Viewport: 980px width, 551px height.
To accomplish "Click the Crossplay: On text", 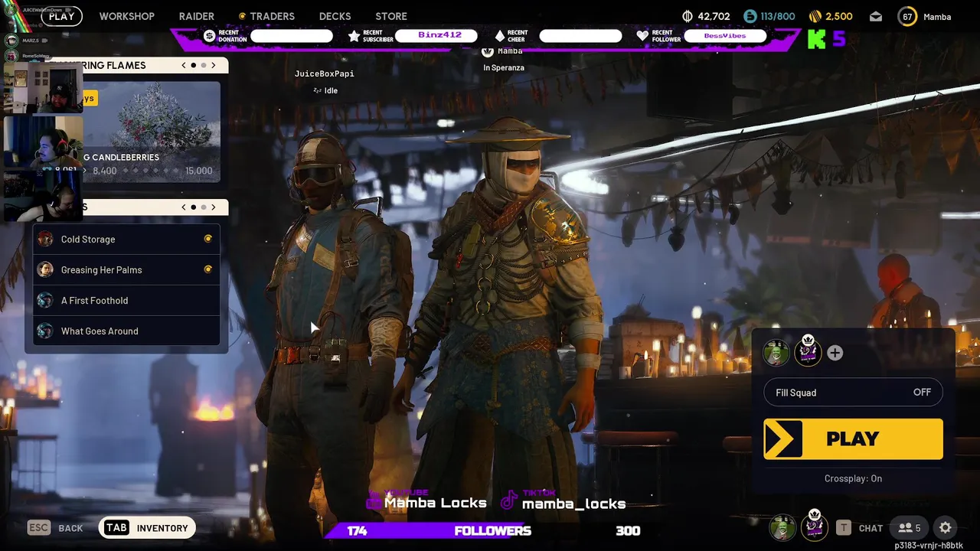I will (853, 478).
